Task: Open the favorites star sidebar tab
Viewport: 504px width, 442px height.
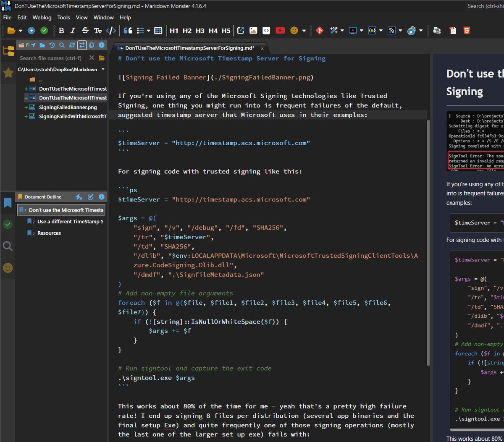Action: [x=8, y=73]
